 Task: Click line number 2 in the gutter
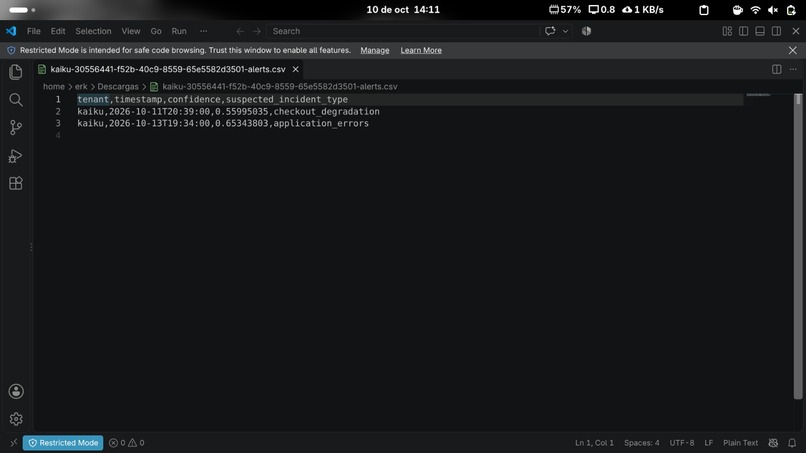point(58,112)
